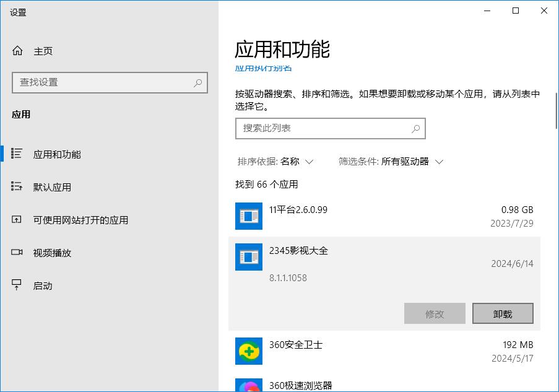
Task: Click the 应用 section header in sidebar
Action: 21,115
